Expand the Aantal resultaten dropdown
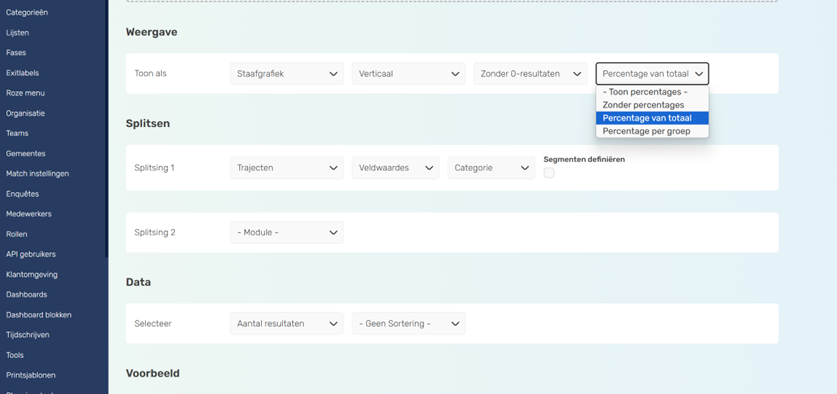Viewport: 837px width, 394px height. pos(287,324)
